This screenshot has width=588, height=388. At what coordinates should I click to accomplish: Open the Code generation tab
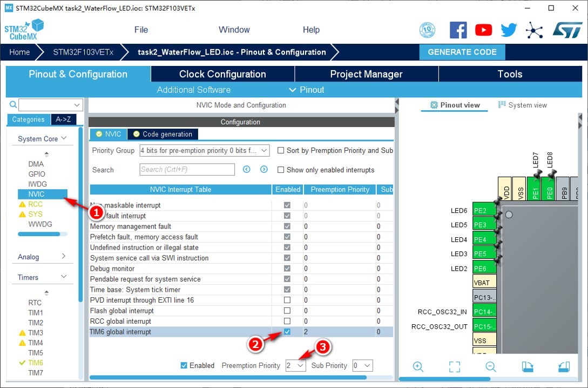(x=163, y=134)
